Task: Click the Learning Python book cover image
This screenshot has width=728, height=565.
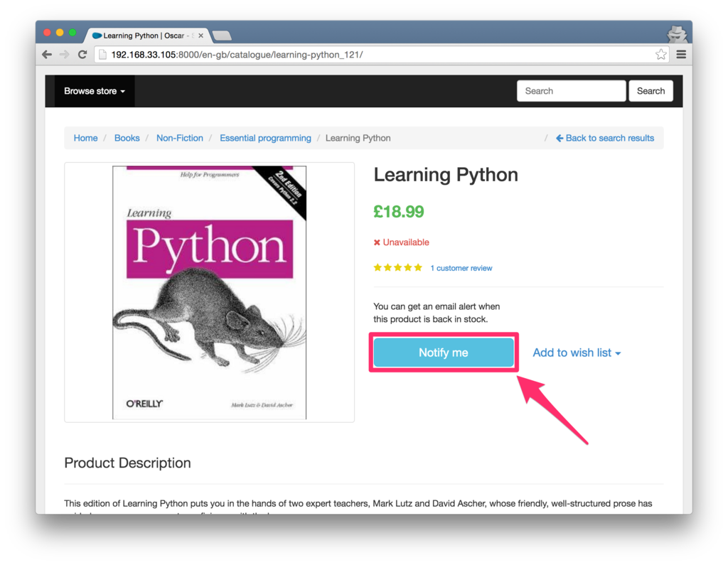Action: [x=210, y=293]
